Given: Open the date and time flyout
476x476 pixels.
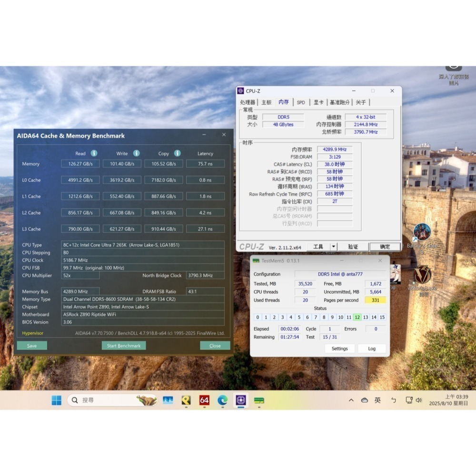Looking at the screenshot, I should click(449, 400).
